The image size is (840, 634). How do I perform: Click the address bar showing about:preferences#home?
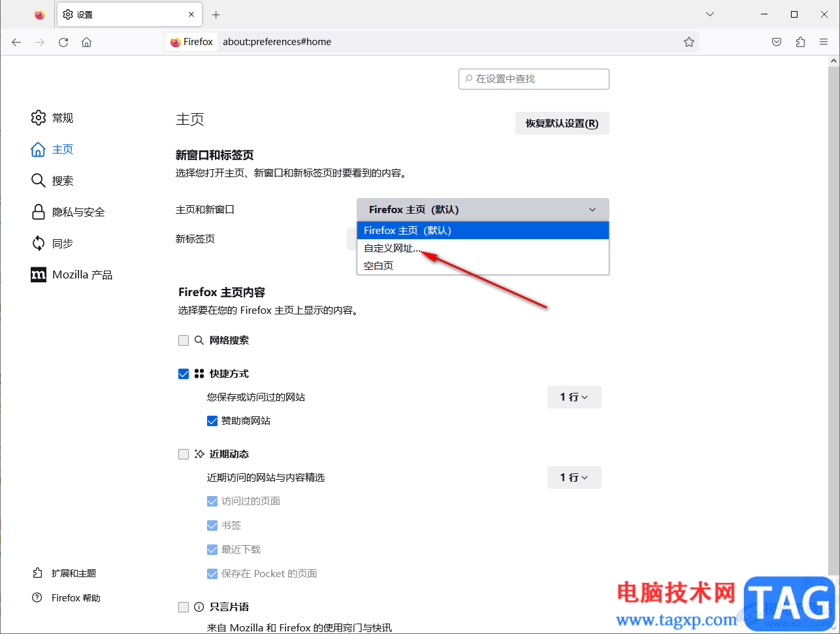[431, 42]
